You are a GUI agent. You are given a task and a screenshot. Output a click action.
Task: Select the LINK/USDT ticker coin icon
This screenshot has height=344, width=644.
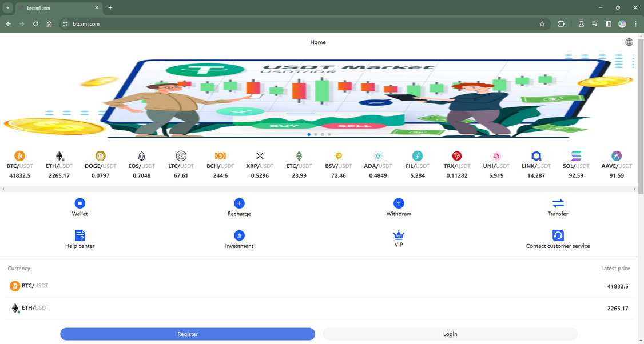pos(536,156)
